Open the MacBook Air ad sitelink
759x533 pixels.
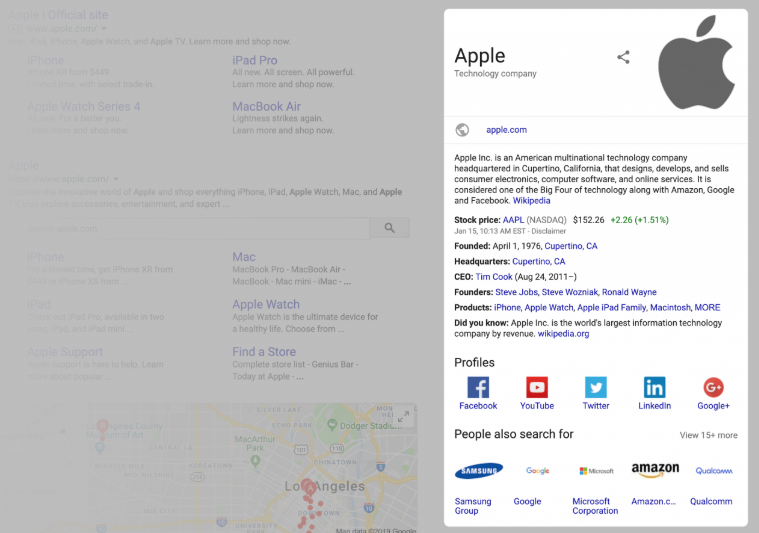[266, 106]
